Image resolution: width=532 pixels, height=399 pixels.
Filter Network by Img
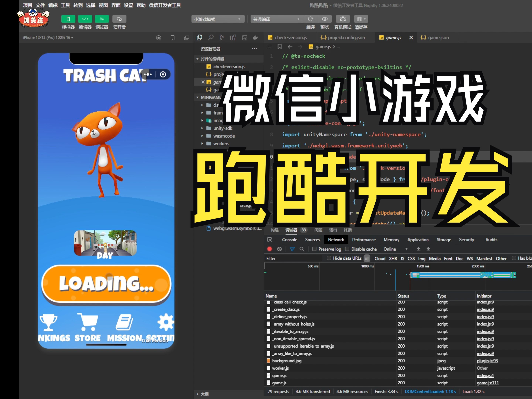422,258
